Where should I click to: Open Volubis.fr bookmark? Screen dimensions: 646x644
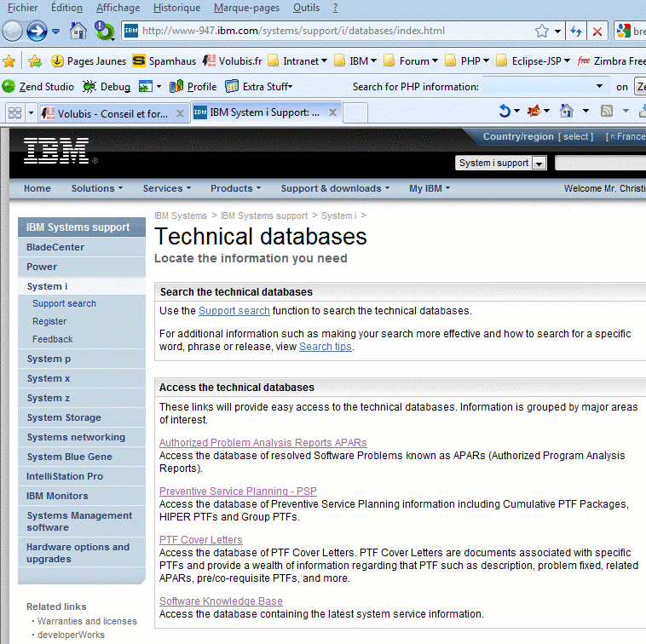[232, 61]
